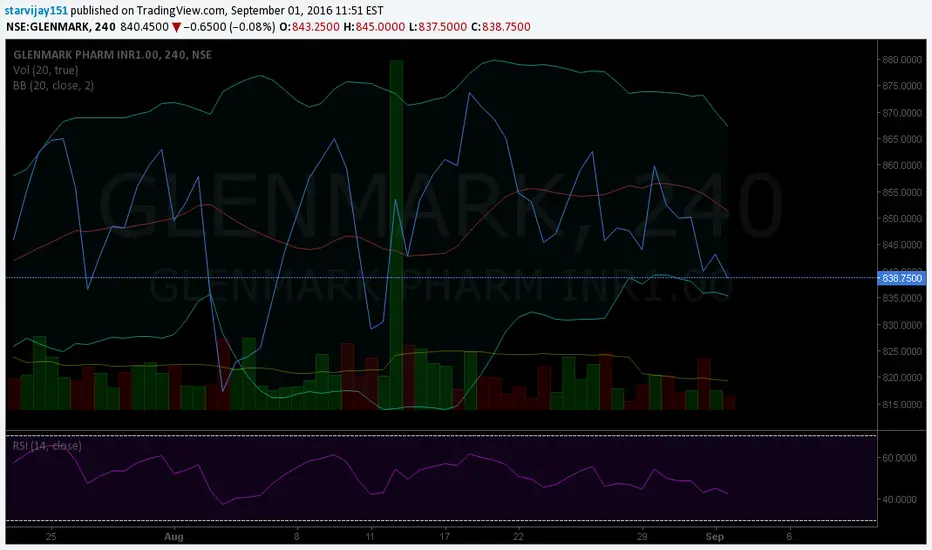Screen dimensions: 932x550
Task: Select the low value L:837.5000
Action: point(437,27)
